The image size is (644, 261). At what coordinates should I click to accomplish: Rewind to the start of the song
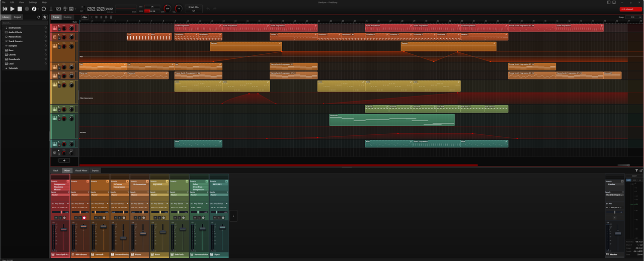click(5, 9)
